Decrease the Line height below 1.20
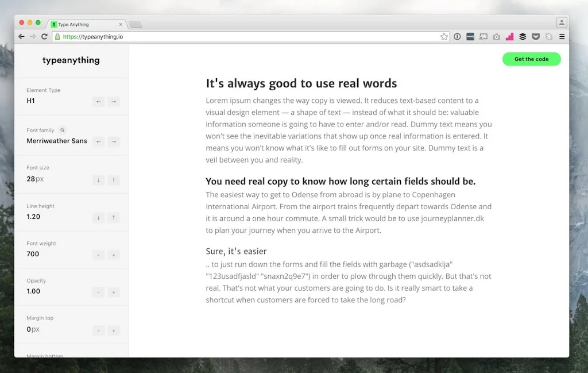Image resolution: width=588 pixels, height=373 pixels. pyautogui.click(x=98, y=218)
